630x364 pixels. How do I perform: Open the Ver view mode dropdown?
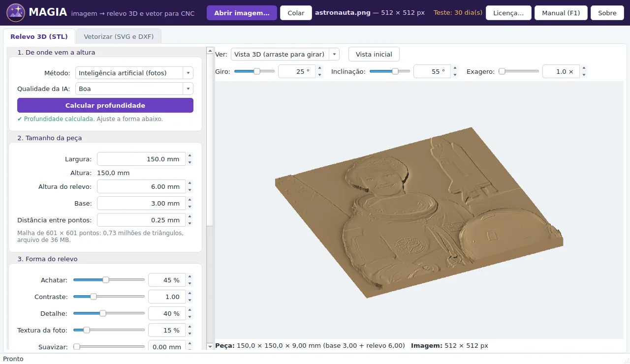tap(285, 54)
